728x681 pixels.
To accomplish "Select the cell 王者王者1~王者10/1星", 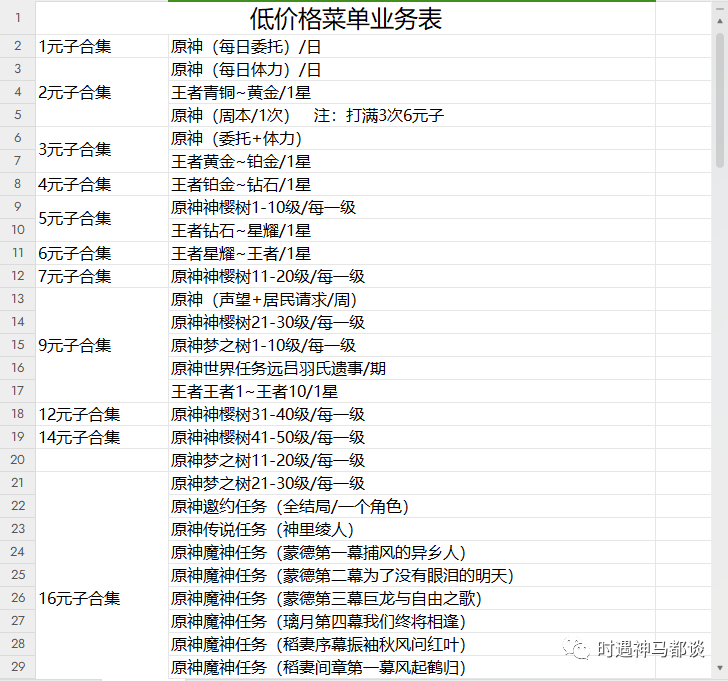I will pyautogui.click(x=411, y=391).
